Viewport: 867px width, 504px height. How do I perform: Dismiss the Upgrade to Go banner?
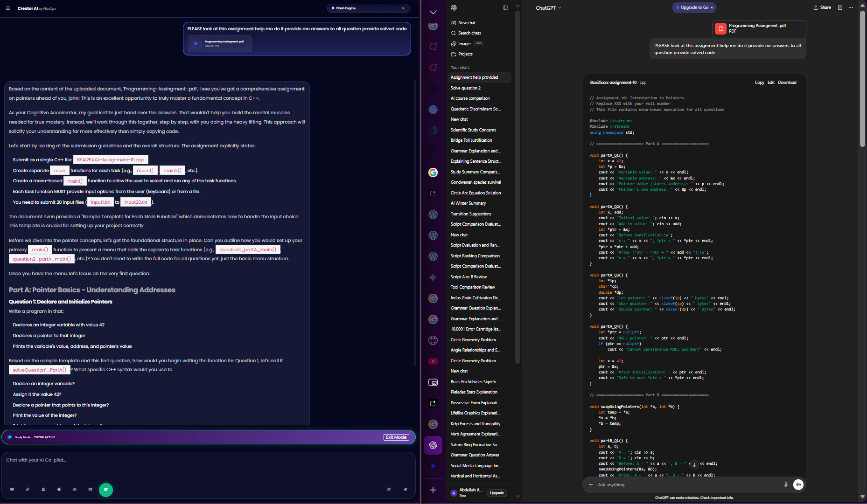(712, 7)
